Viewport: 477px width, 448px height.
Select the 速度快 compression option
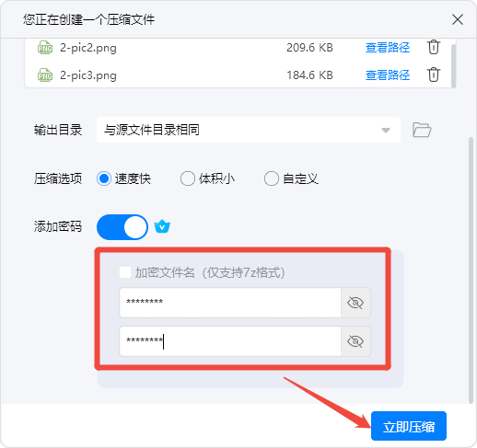104,178
